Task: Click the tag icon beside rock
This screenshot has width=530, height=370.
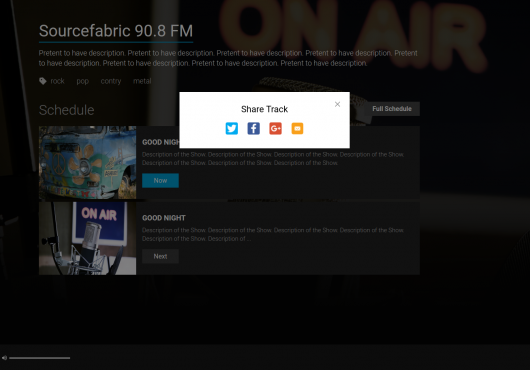Action: (43, 81)
